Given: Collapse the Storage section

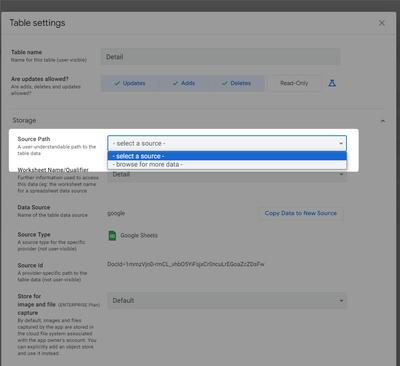Looking at the screenshot, I should coord(383,121).
